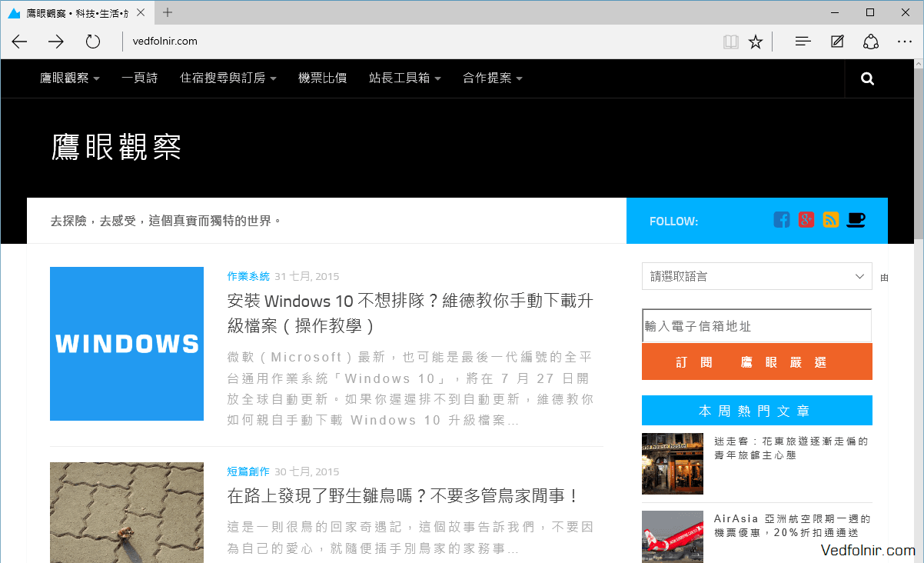Expand the 鷹眼觀察 navigation menu
This screenshot has height=563, width=924.
(70, 78)
